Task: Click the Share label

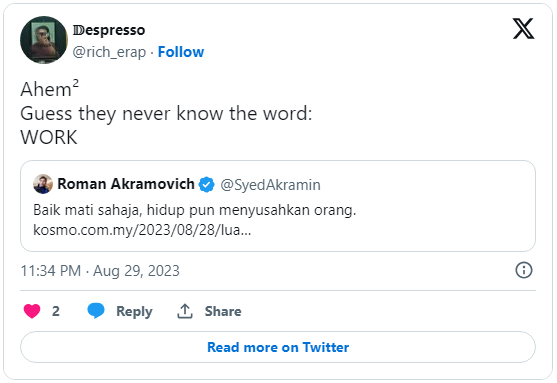Action: [223, 311]
